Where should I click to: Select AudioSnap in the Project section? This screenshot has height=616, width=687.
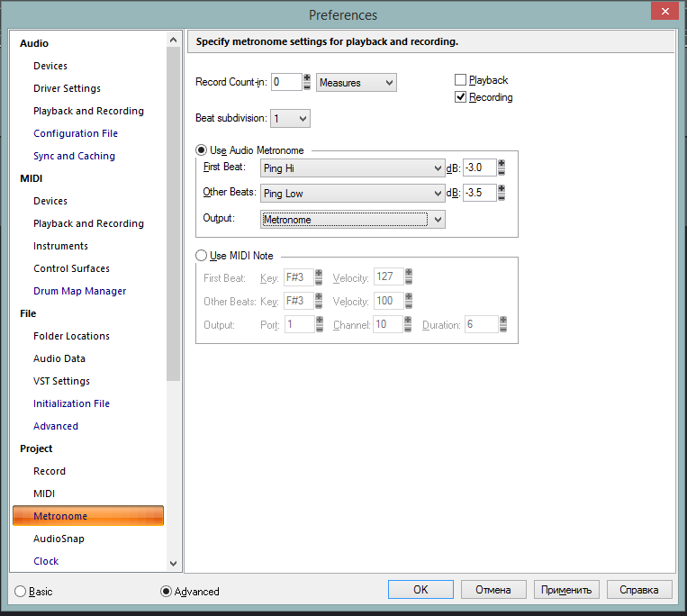(x=59, y=539)
